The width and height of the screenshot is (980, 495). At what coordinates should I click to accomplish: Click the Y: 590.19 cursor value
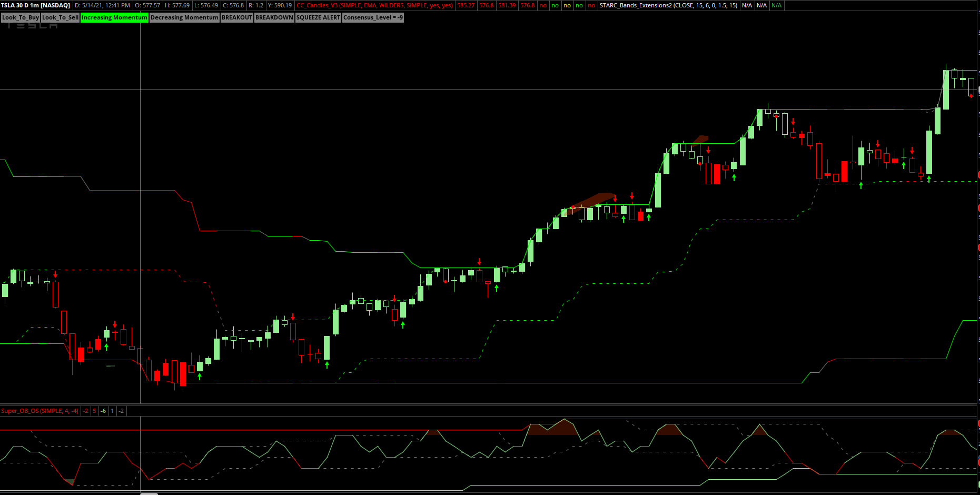280,5
